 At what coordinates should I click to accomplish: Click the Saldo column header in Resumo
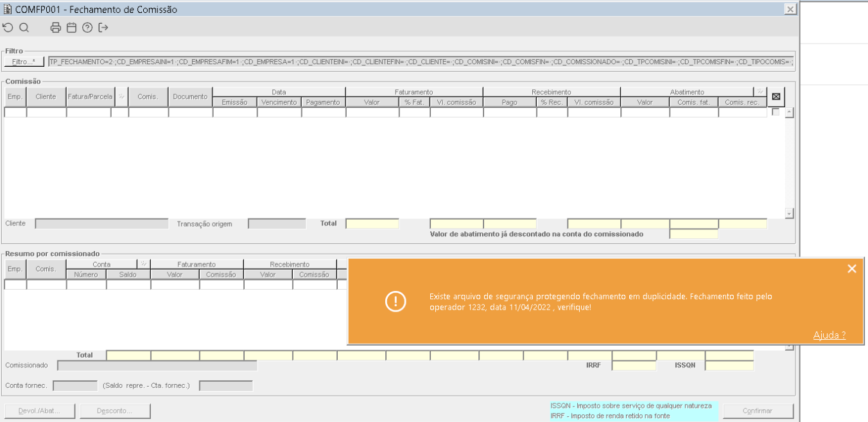[128, 274]
